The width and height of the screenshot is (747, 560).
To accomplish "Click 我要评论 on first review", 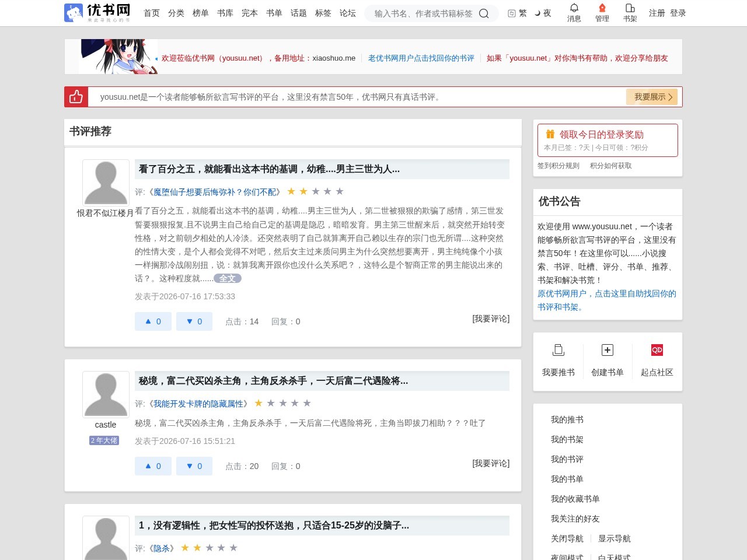I will point(491,318).
